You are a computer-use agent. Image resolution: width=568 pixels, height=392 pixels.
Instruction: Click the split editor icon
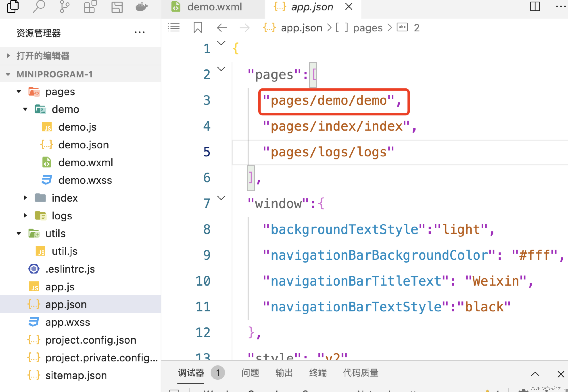tap(535, 7)
